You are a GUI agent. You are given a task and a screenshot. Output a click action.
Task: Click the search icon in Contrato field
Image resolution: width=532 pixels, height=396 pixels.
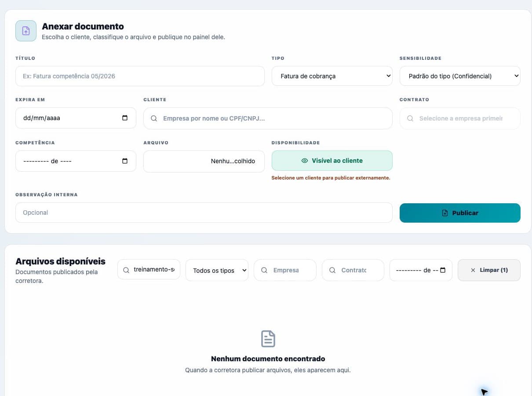[x=410, y=118]
